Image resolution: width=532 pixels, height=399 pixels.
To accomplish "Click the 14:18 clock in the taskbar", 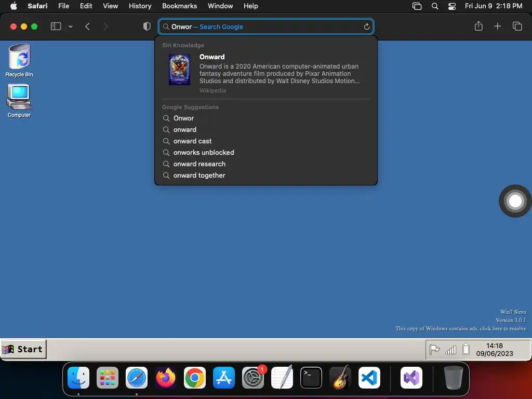I will (495, 350).
